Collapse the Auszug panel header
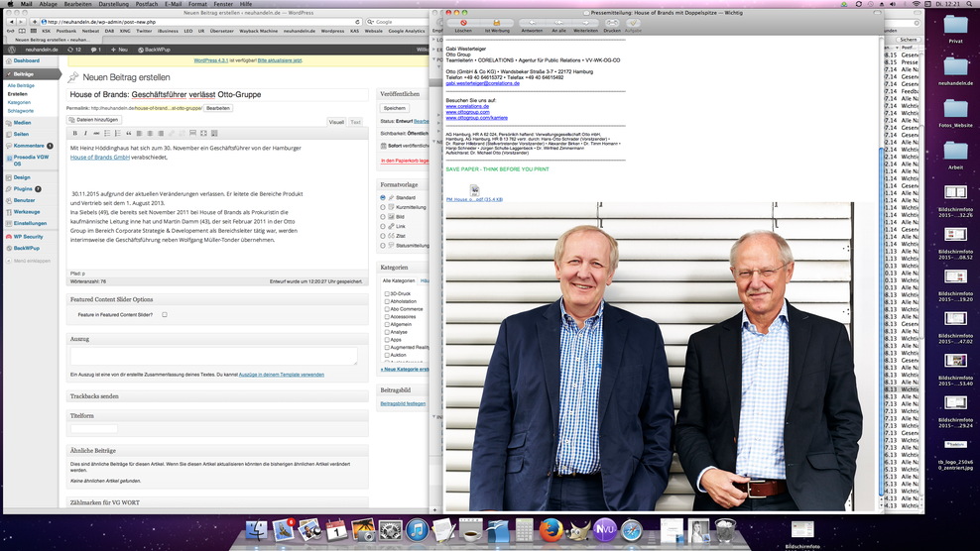The height and width of the screenshot is (551, 980). pos(217,339)
